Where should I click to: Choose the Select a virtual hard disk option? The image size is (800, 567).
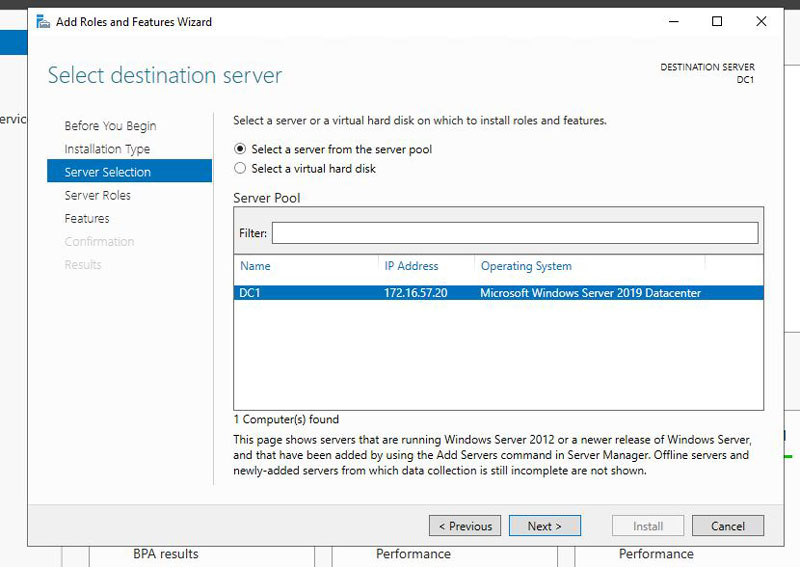point(305,168)
